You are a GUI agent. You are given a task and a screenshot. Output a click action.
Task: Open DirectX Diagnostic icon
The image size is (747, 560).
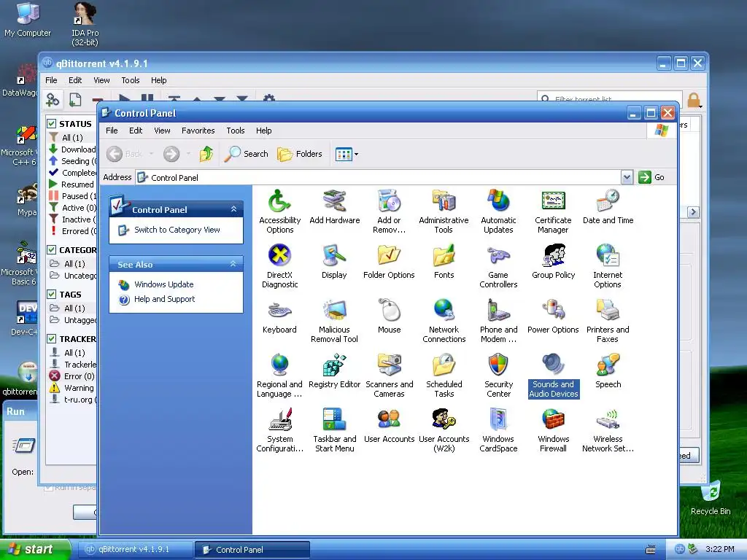[279, 266]
